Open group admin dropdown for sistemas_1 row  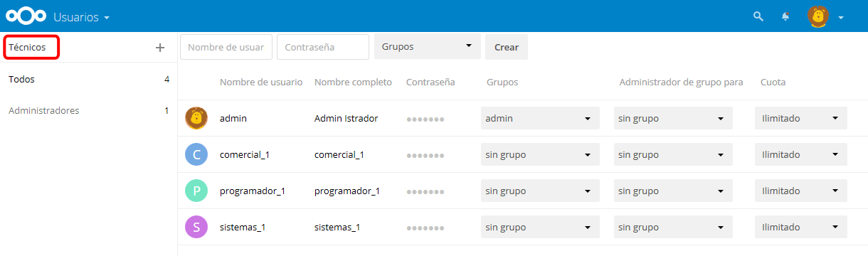[673, 227]
